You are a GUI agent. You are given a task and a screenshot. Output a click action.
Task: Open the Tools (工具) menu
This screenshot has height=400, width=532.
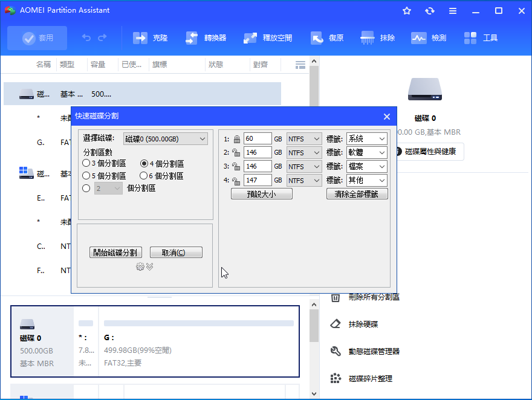click(481, 38)
